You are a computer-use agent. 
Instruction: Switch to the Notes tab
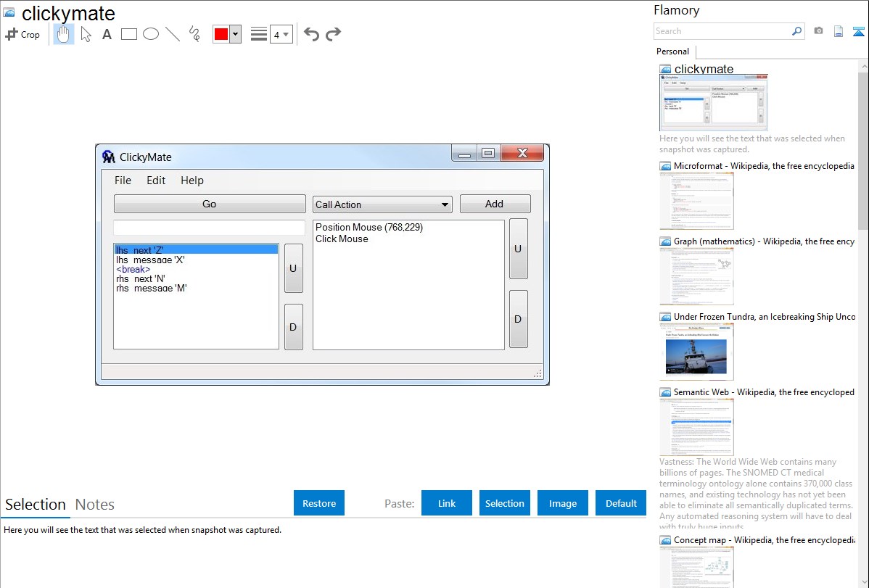tap(95, 505)
